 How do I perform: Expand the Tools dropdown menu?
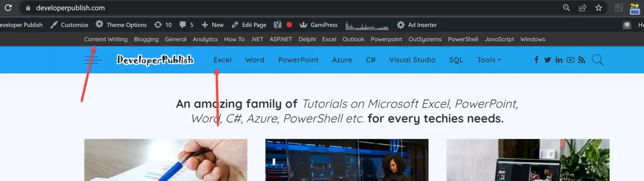click(x=489, y=60)
